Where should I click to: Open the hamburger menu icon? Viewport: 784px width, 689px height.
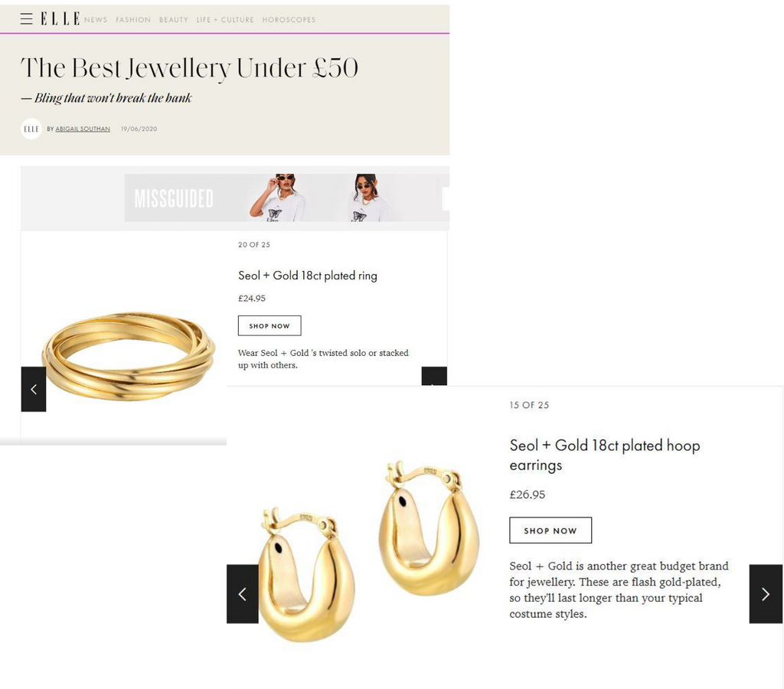(27, 19)
